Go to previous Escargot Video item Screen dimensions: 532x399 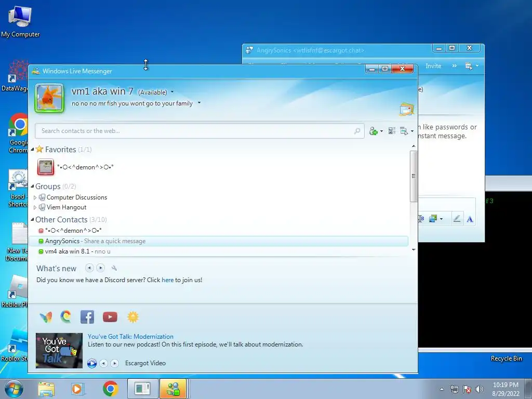point(103,363)
